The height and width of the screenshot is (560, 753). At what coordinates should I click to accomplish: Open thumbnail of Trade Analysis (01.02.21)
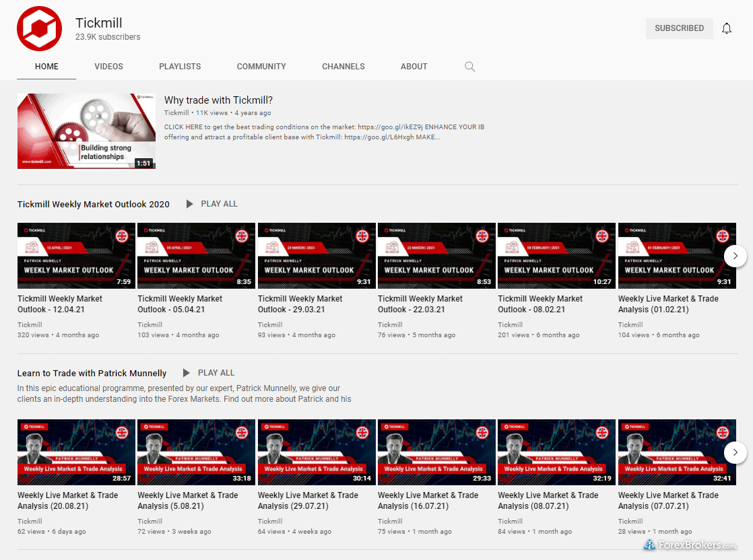coord(677,256)
